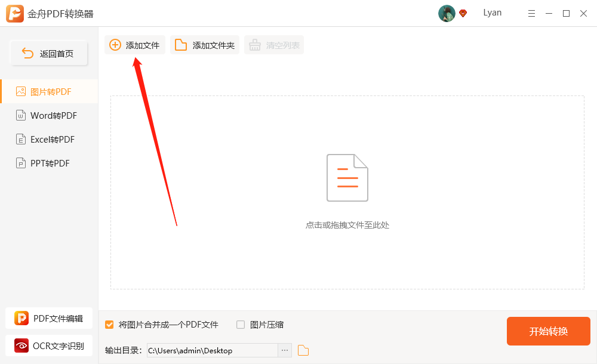
Task: Click the document icon in drop area
Action: (347, 178)
